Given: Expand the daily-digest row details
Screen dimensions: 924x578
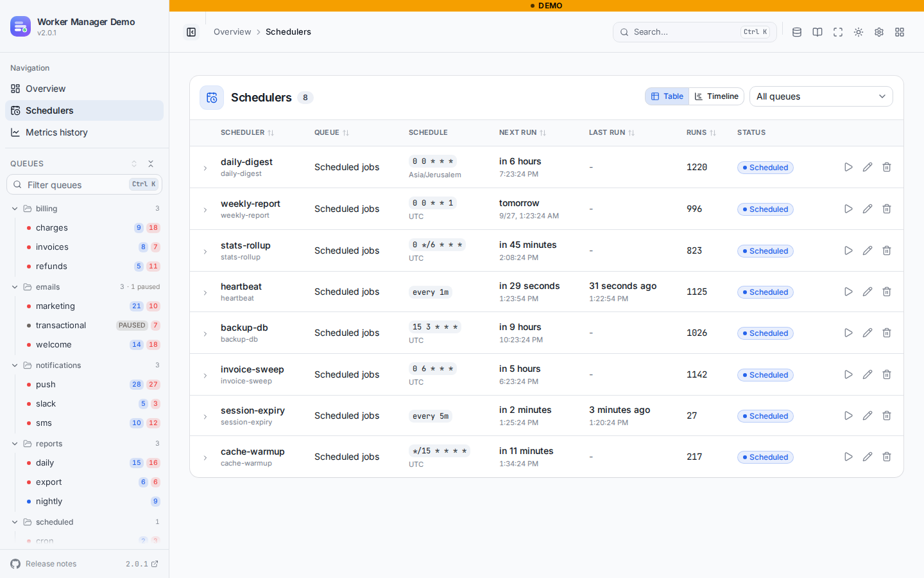Looking at the screenshot, I should point(205,168).
